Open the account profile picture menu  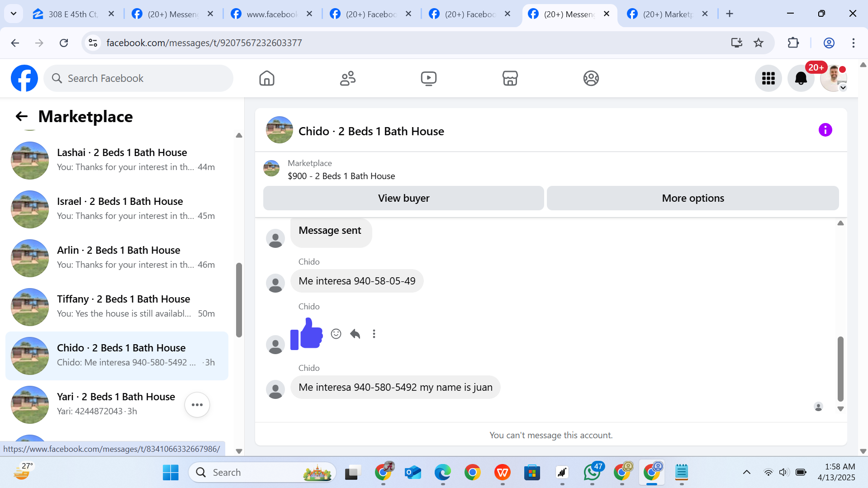pos(834,78)
